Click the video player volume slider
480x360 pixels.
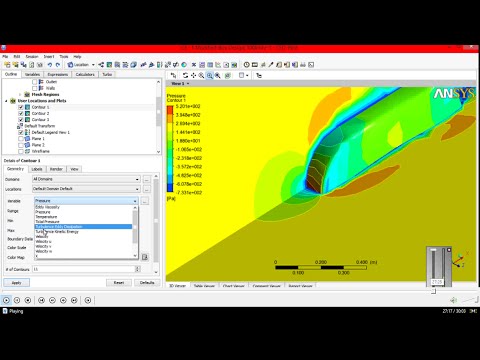[471, 300]
